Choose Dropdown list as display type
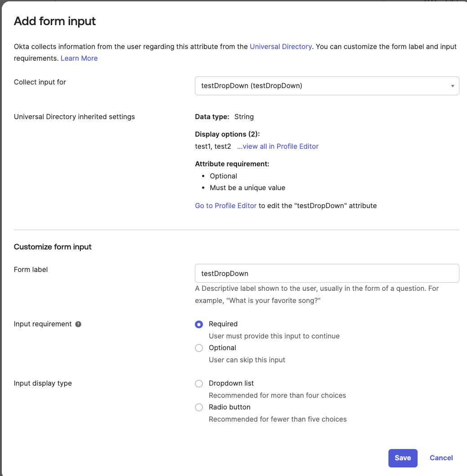The width and height of the screenshot is (467, 476). (x=199, y=383)
